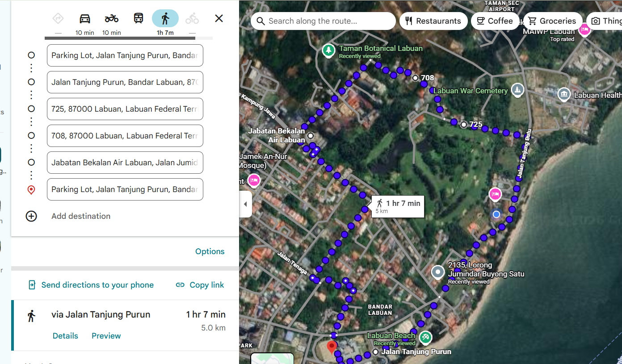Click the Labuan War Cemetery label text
Viewport: 622px width, 364px height.
(471, 91)
